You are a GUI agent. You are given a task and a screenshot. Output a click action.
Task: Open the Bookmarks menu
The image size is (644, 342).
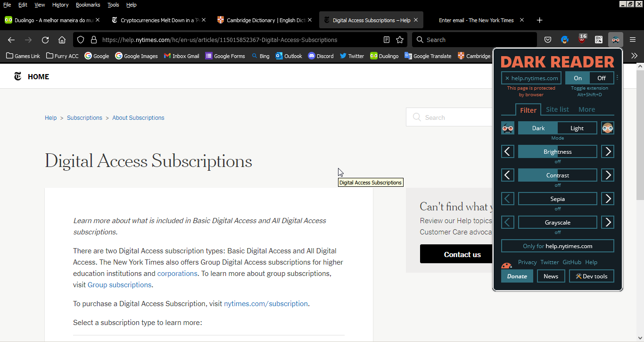point(88,5)
